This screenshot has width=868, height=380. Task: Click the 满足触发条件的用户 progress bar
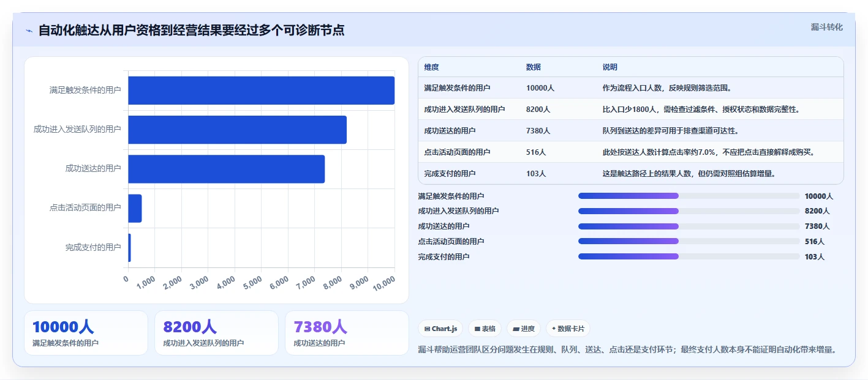[689, 196]
